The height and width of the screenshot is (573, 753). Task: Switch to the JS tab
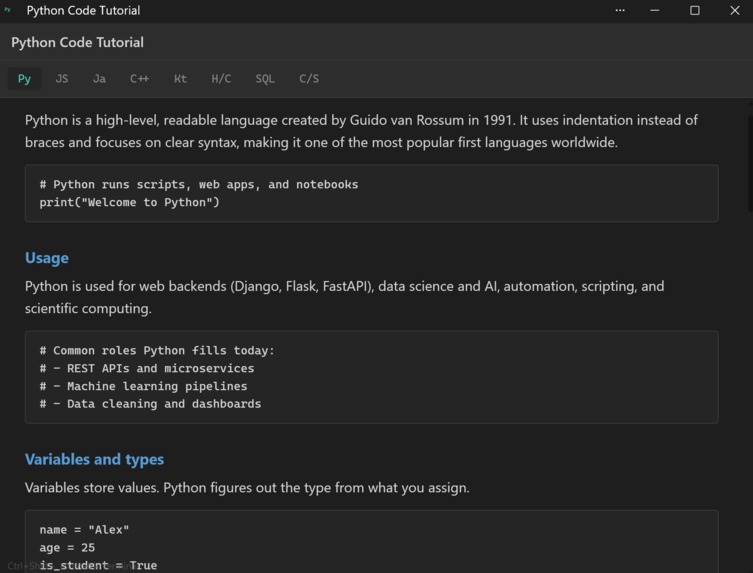point(62,79)
